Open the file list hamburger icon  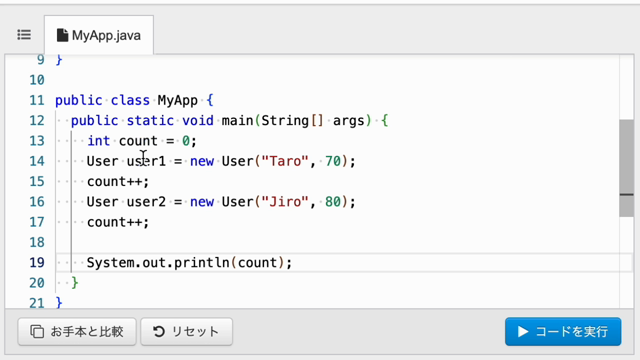(x=24, y=35)
